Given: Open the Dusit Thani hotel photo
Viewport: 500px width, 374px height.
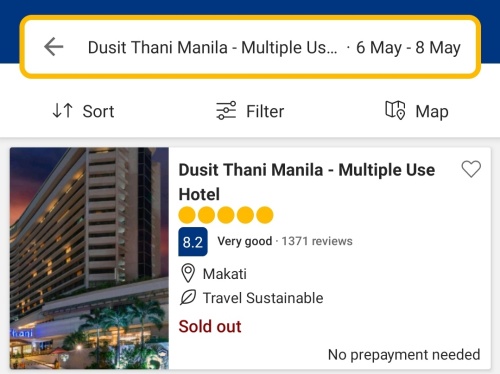Looking at the screenshot, I should [x=89, y=258].
